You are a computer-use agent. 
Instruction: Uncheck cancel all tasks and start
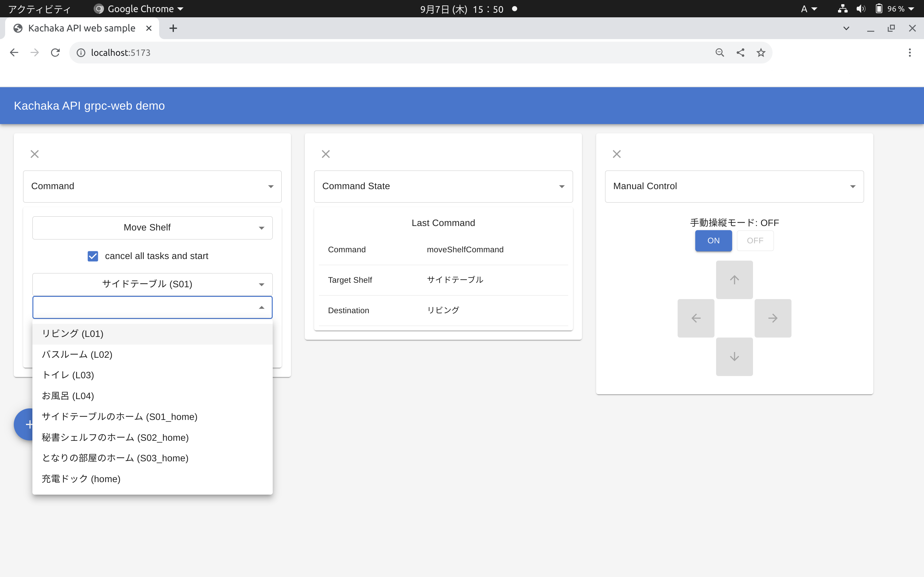[93, 256]
